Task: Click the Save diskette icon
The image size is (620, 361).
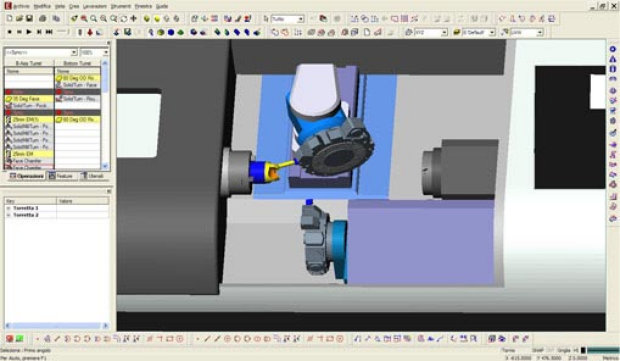Action: click(29, 19)
